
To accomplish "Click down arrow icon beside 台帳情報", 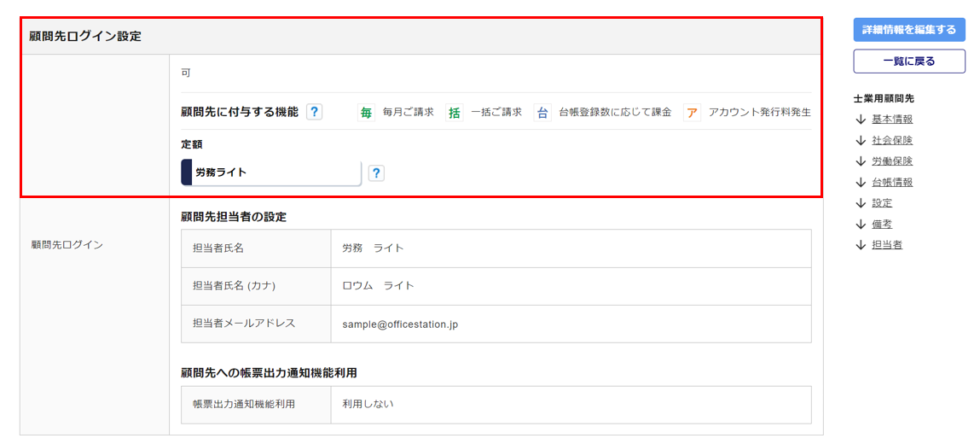I will click(861, 183).
